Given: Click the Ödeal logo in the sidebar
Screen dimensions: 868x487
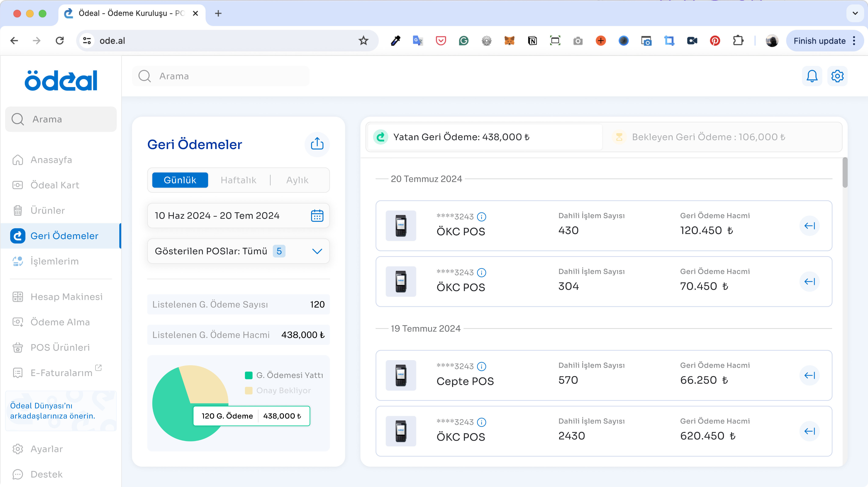Looking at the screenshot, I should point(61,81).
